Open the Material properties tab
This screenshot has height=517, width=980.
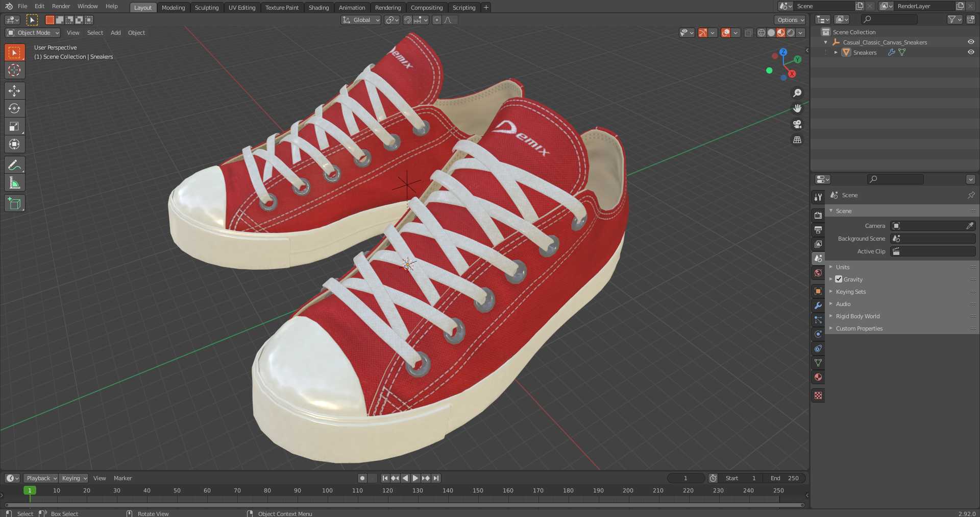tap(818, 377)
